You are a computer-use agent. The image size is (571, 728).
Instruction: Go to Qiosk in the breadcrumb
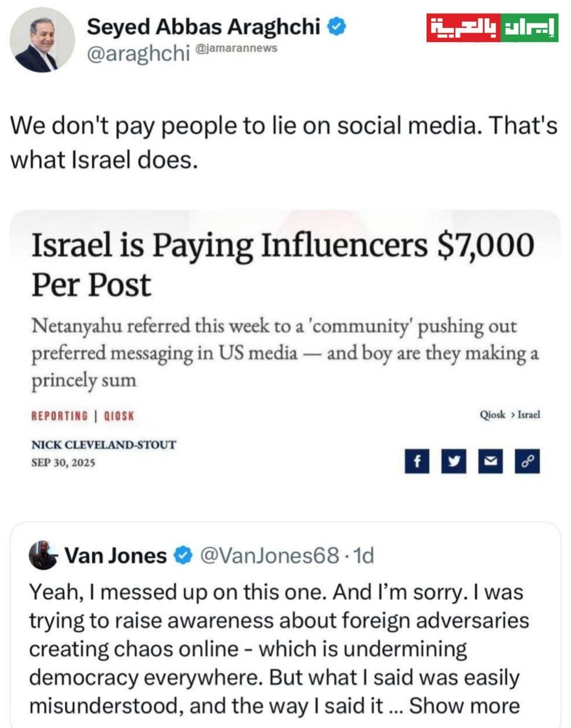click(x=493, y=415)
